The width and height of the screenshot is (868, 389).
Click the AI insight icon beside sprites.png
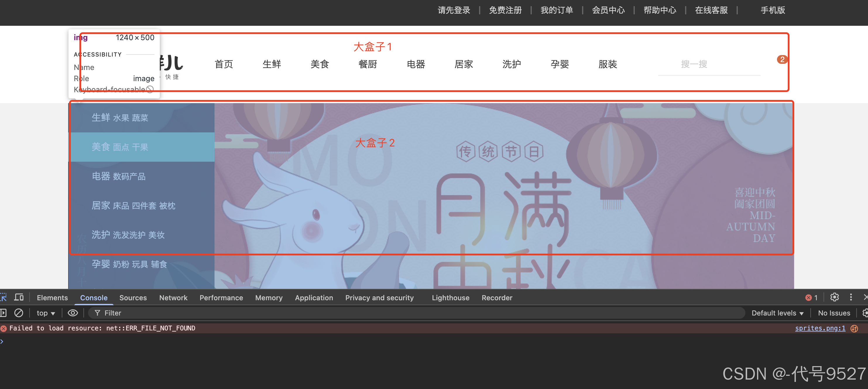854,328
